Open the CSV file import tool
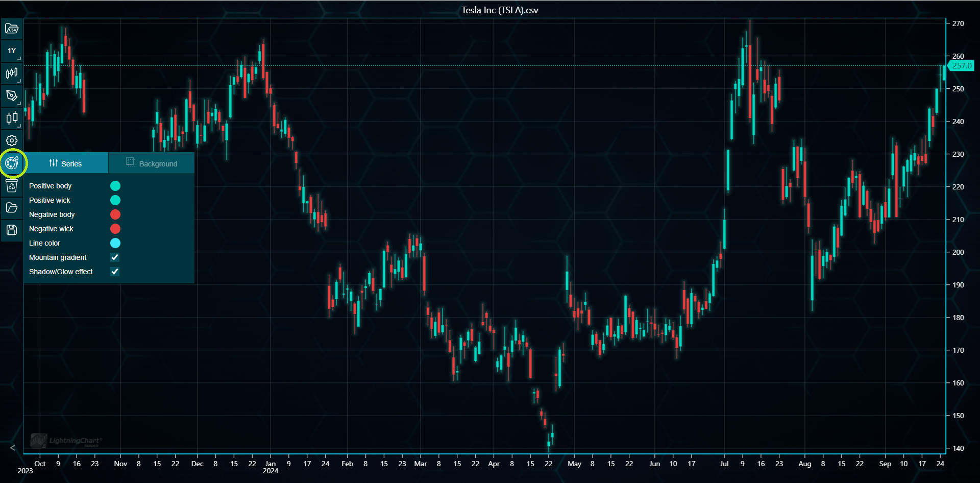980x483 pixels. [12, 29]
